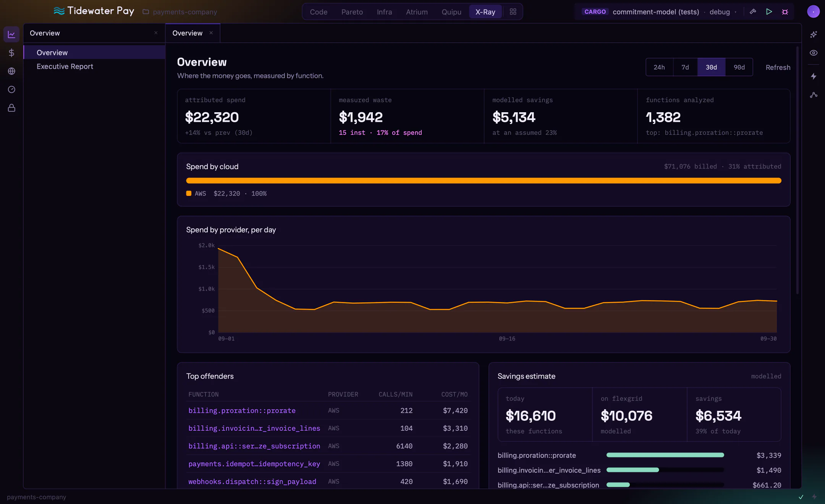
Task: Run the configuration with play icon
Action: [769, 12]
